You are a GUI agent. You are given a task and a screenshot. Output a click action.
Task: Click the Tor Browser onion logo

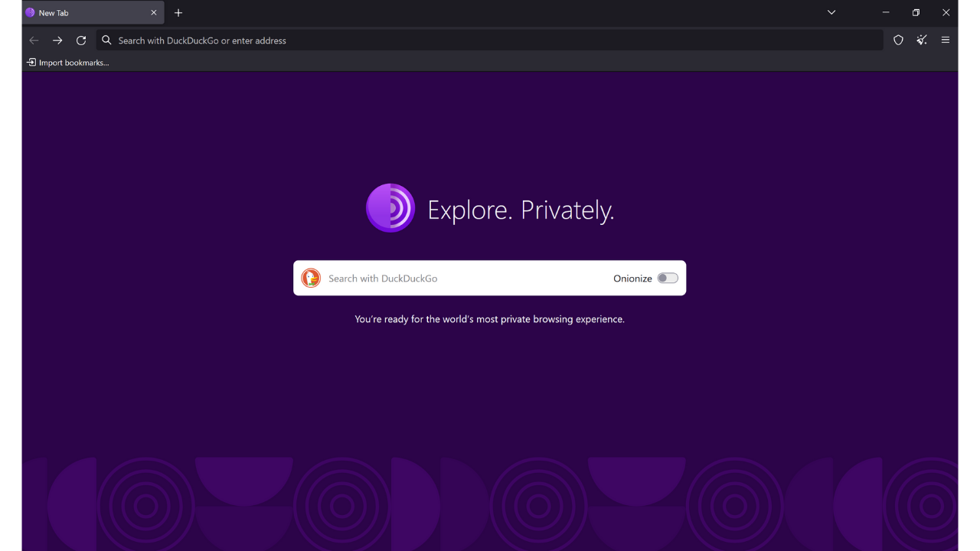(390, 207)
